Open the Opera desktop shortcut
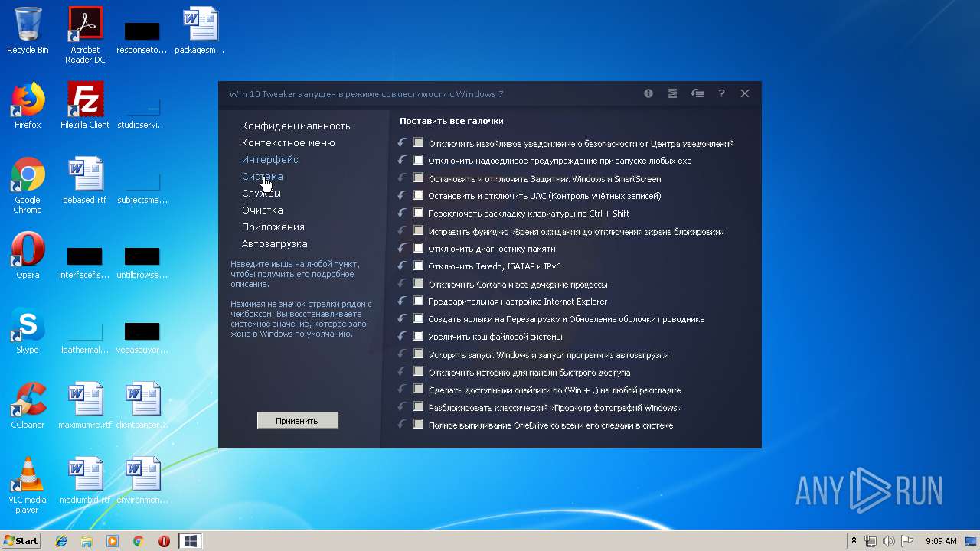The image size is (980, 551). tap(28, 256)
